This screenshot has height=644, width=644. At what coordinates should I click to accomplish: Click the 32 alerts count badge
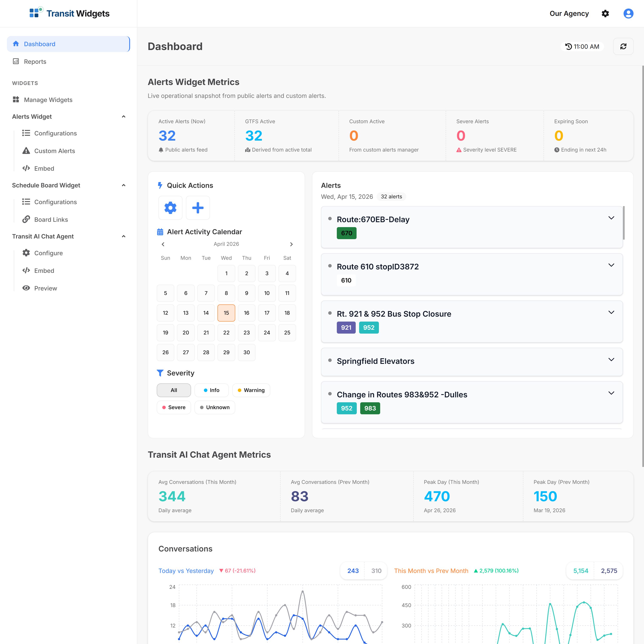coord(391,197)
